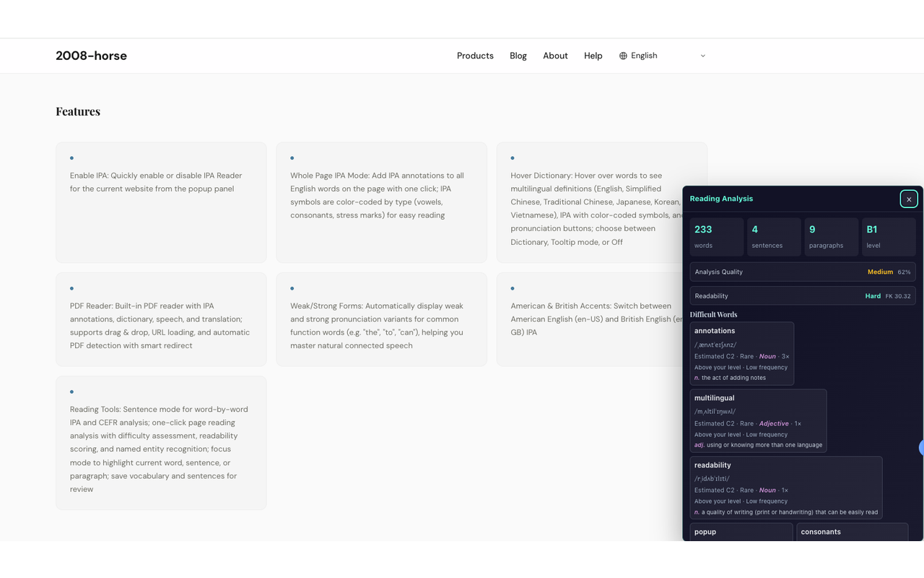
Task: Click the "4 sentences" statistic
Action: pyautogui.click(x=774, y=237)
